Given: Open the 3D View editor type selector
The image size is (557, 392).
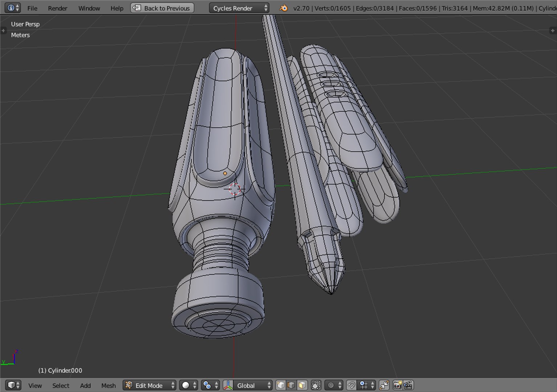Looking at the screenshot, I should (14, 385).
